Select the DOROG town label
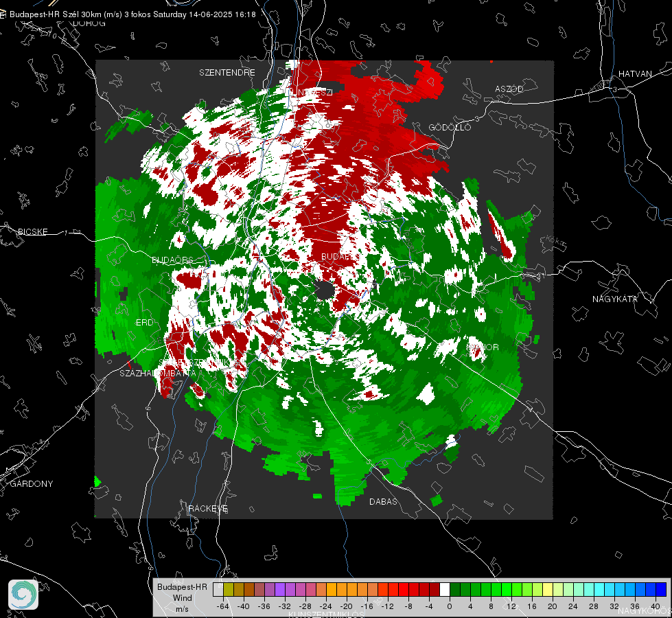The image size is (672, 618). pyautogui.click(x=89, y=23)
